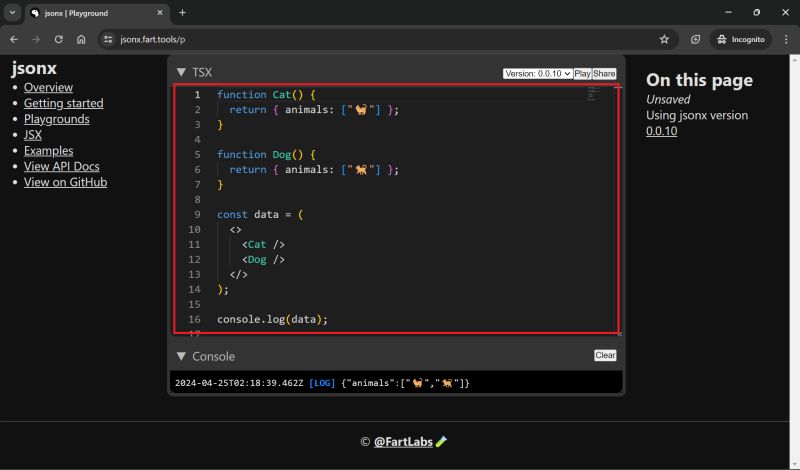Place cursor on console.log(data) line
The height and width of the screenshot is (470, 800).
(x=272, y=319)
